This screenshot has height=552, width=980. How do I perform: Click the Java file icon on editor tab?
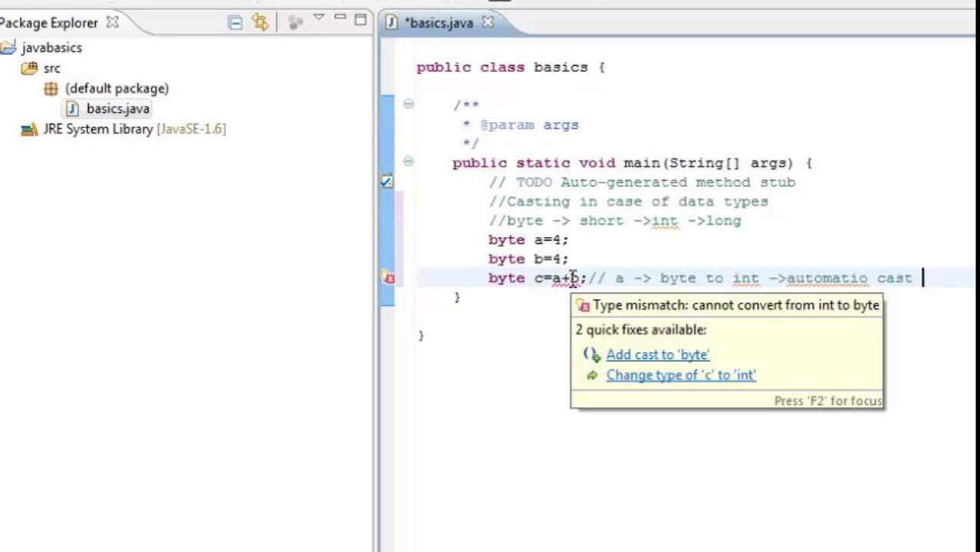(392, 22)
